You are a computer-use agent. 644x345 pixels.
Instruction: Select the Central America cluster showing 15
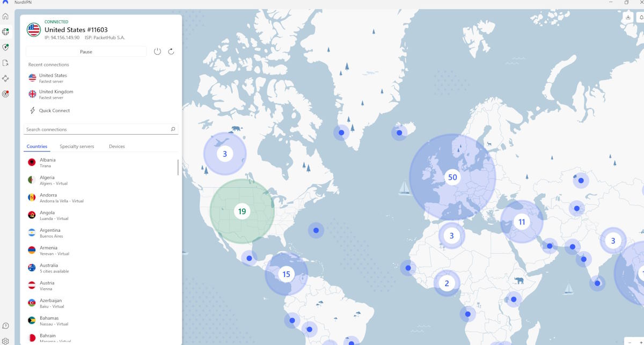[x=286, y=274]
